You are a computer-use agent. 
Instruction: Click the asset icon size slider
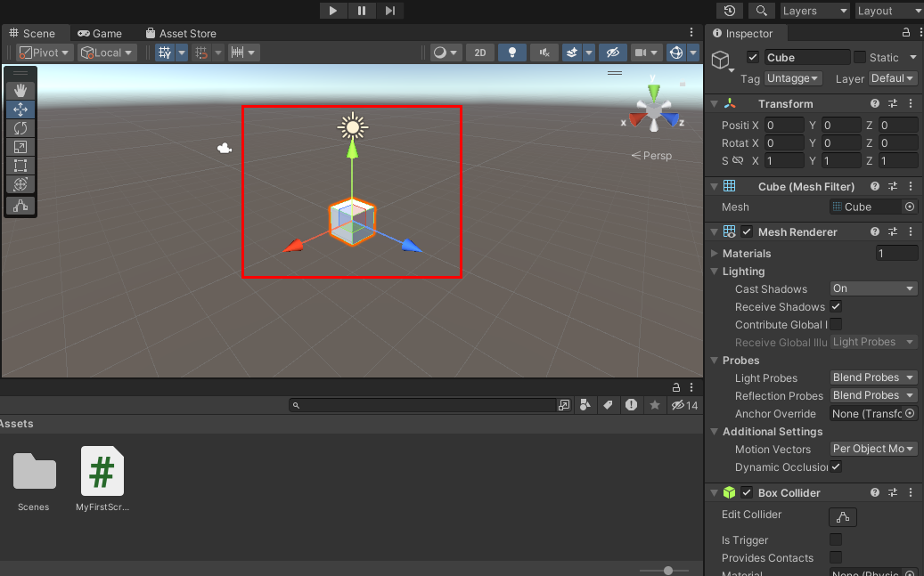(x=668, y=570)
